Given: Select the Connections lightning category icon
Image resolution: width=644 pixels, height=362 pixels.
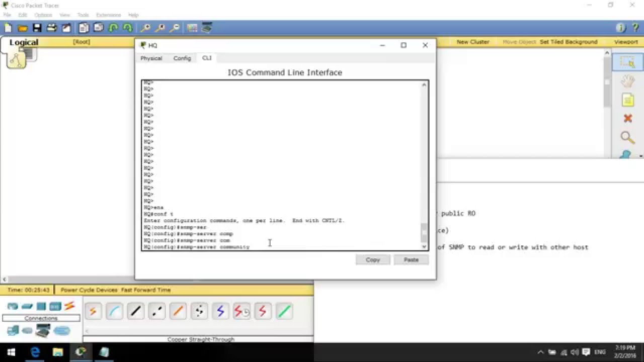Looking at the screenshot, I should pyautogui.click(x=69, y=306).
